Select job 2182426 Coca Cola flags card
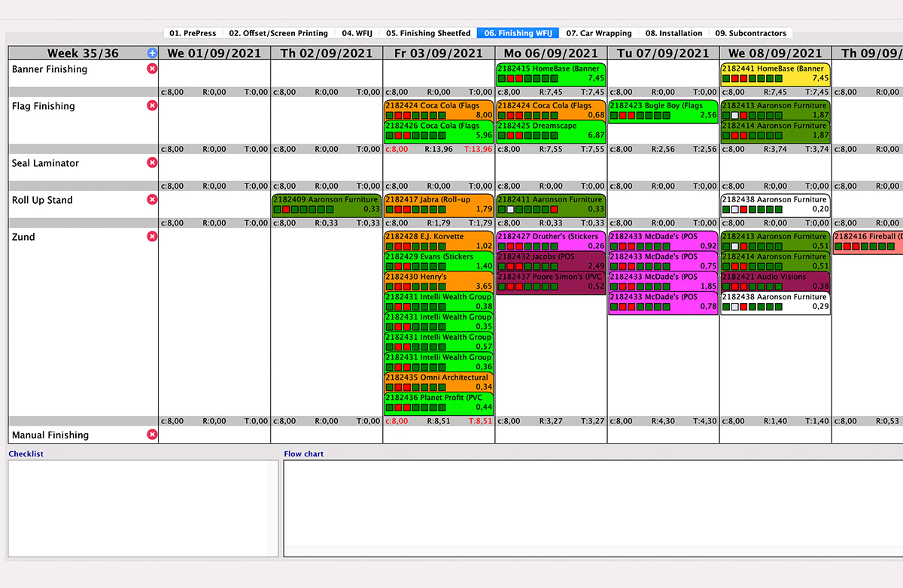This screenshot has height=588, width=903. tap(439, 131)
